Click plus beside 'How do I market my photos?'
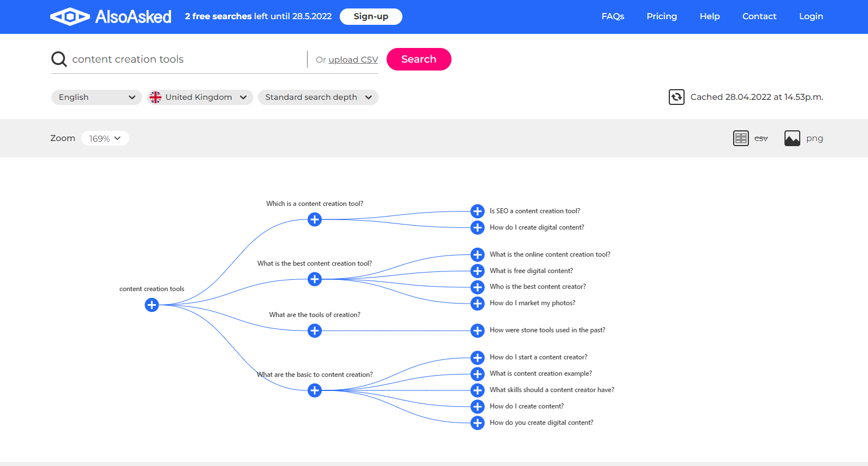Viewport: 868px width, 466px height. (477, 304)
